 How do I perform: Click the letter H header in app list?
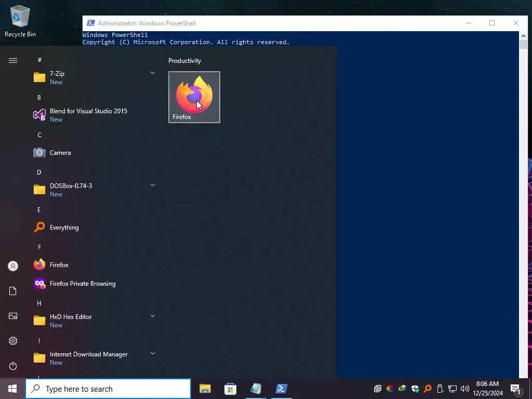coord(39,303)
